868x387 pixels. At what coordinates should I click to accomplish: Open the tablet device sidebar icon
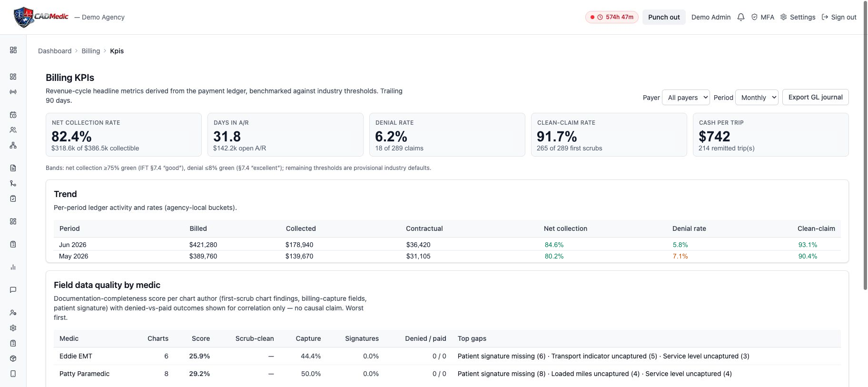coord(13,374)
